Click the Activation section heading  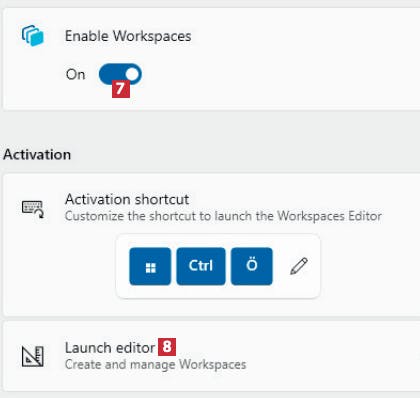[37, 155]
